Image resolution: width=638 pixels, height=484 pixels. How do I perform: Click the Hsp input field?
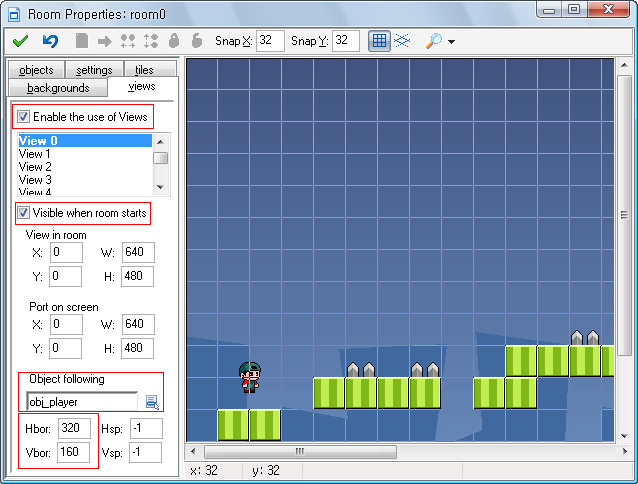[x=146, y=428]
